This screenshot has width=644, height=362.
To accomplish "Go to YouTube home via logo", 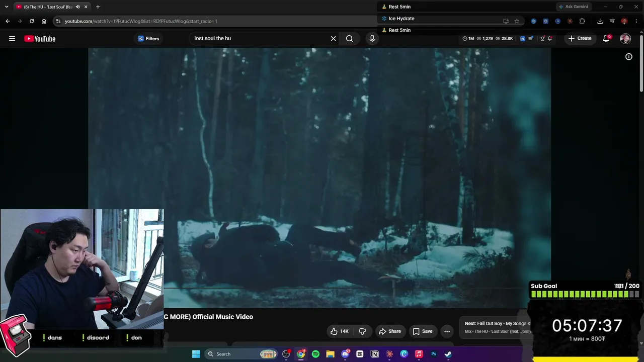I will click(x=40, y=39).
